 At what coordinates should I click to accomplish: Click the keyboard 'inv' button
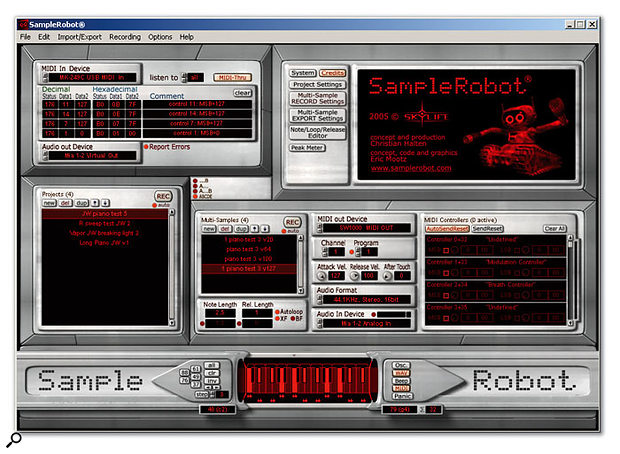point(211,380)
